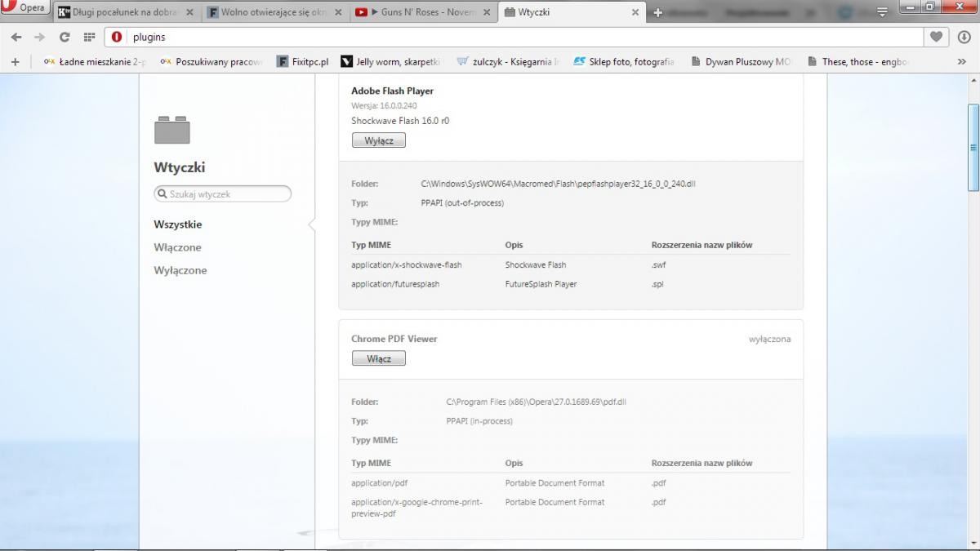Click the 'wyłączona' status label
The image size is (980, 551).
coord(770,339)
